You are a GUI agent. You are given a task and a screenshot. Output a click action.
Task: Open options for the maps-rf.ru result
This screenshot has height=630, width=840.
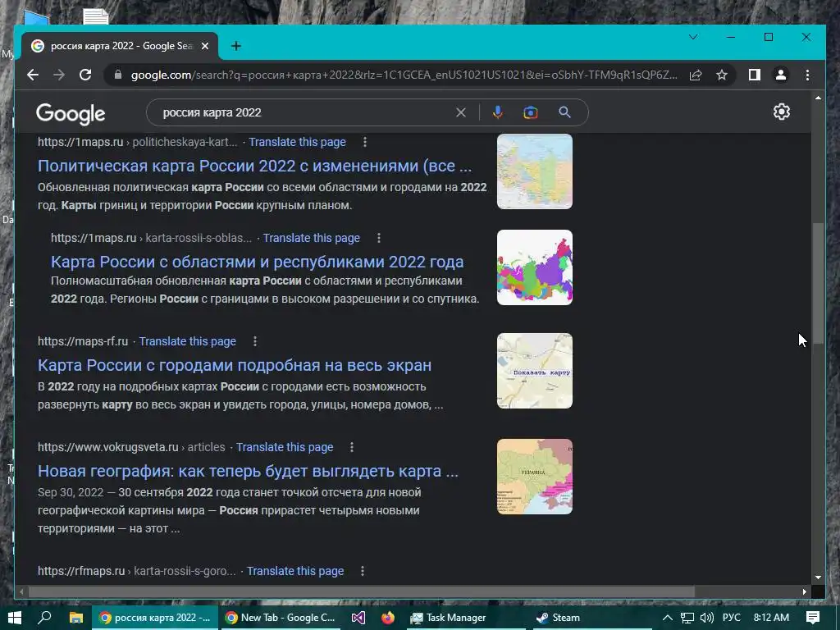click(x=255, y=341)
